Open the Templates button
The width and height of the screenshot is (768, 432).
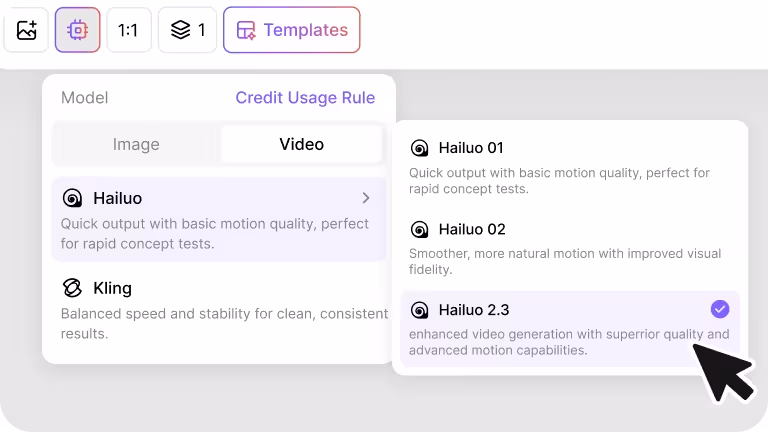[291, 30]
